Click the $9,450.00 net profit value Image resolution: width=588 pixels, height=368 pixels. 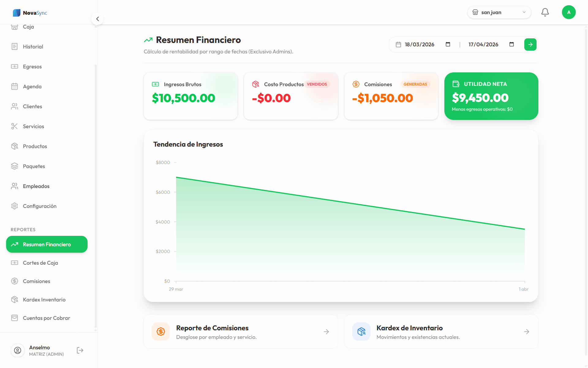(x=480, y=98)
